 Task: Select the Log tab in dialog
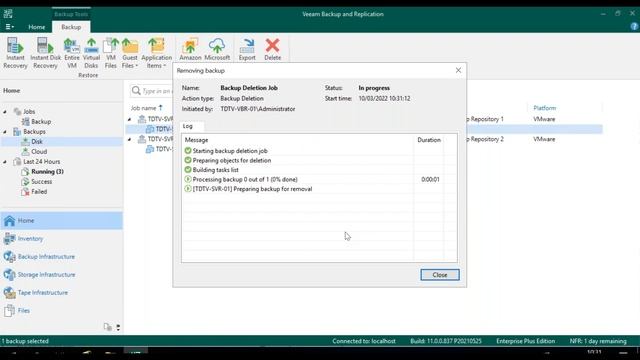click(x=188, y=126)
